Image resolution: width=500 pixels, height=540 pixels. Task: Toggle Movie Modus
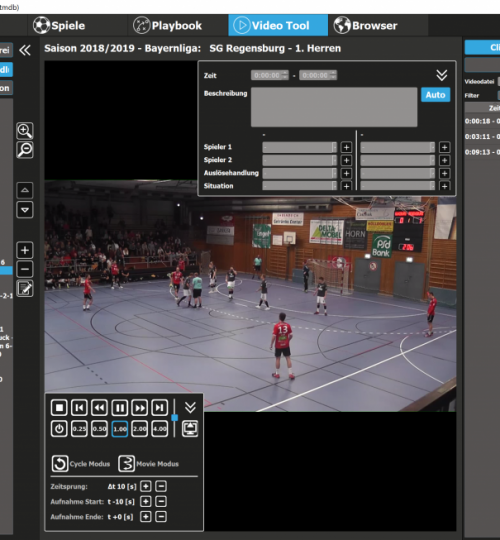[126, 464]
